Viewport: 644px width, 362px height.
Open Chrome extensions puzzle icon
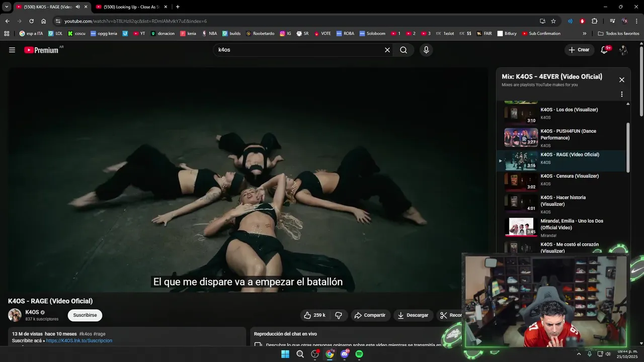click(595, 21)
